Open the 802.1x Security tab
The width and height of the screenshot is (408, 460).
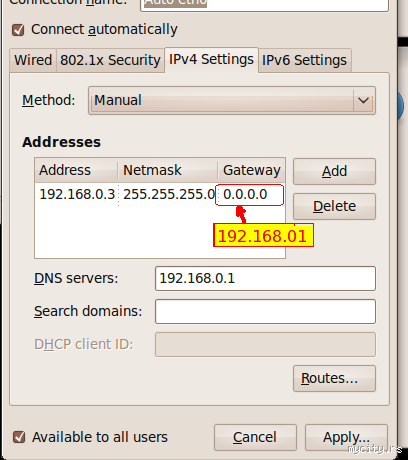tap(110, 60)
